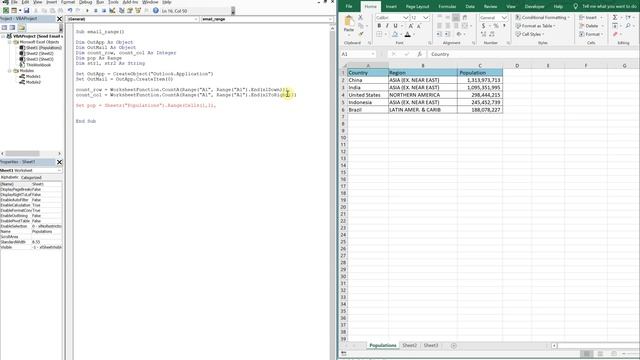Click View Code icon in the Project panel
Image resolution: width=640 pixels, height=360 pixels.
(4, 27)
